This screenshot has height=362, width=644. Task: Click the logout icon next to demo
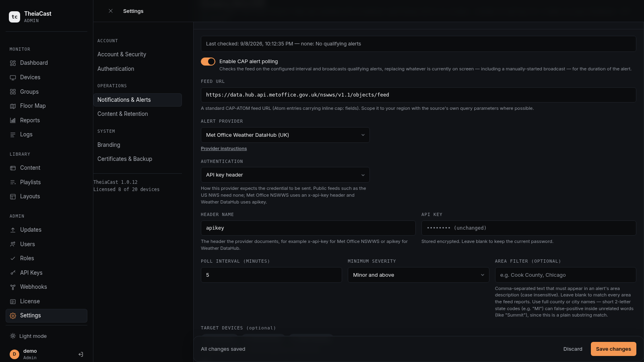coord(80,354)
